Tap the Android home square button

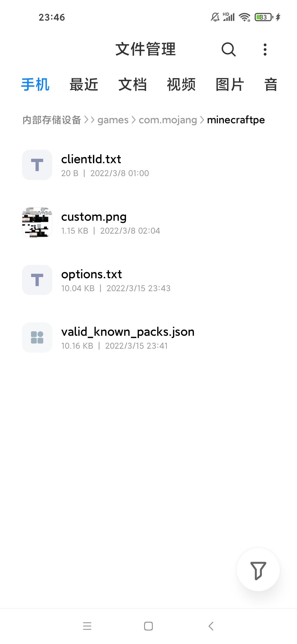click(x=148, y=626)
